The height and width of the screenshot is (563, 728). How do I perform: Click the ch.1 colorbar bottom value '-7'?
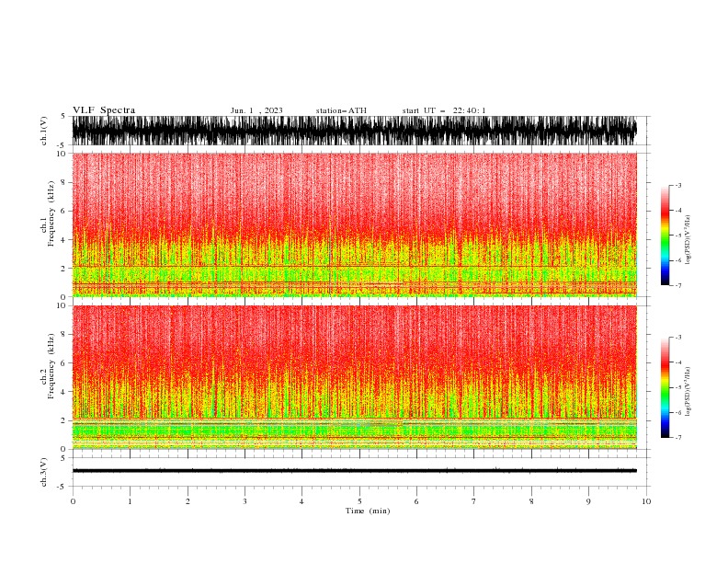[x=677, y=285]
